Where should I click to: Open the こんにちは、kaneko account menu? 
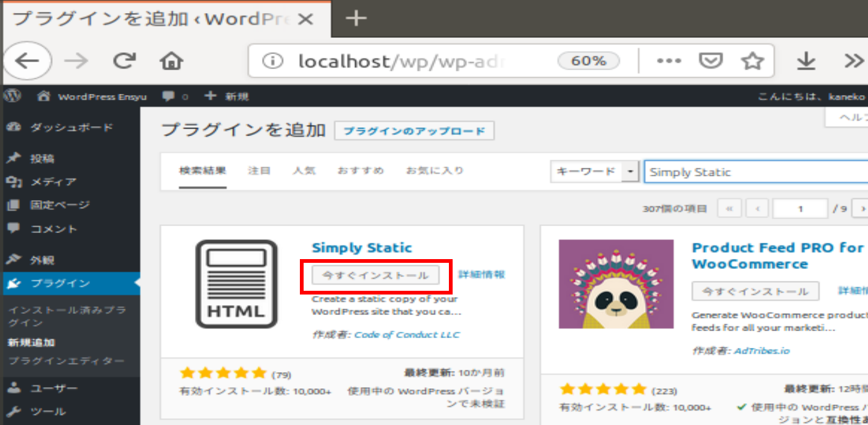(x=811, y=96)
